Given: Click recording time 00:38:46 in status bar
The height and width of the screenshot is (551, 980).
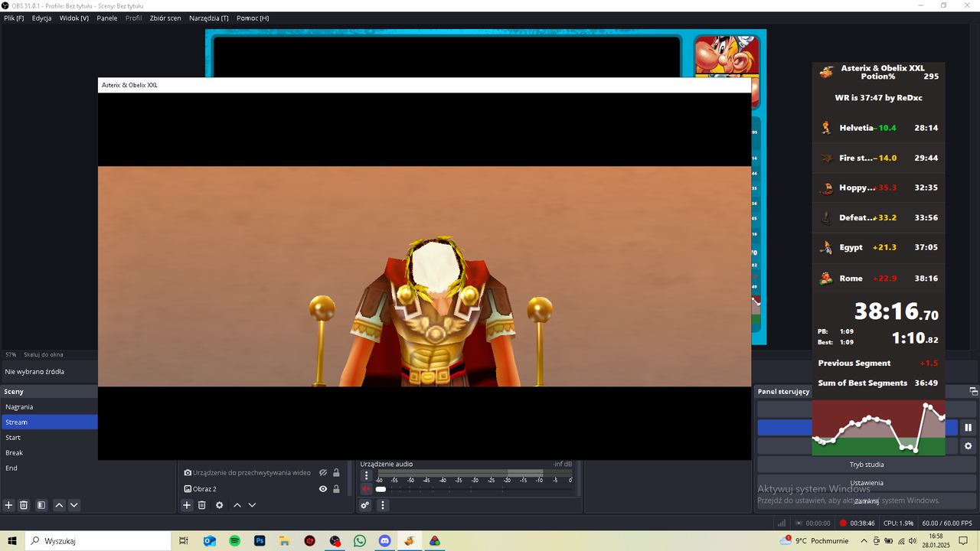Looking at the screenshot, I should [x=862, y=523].
